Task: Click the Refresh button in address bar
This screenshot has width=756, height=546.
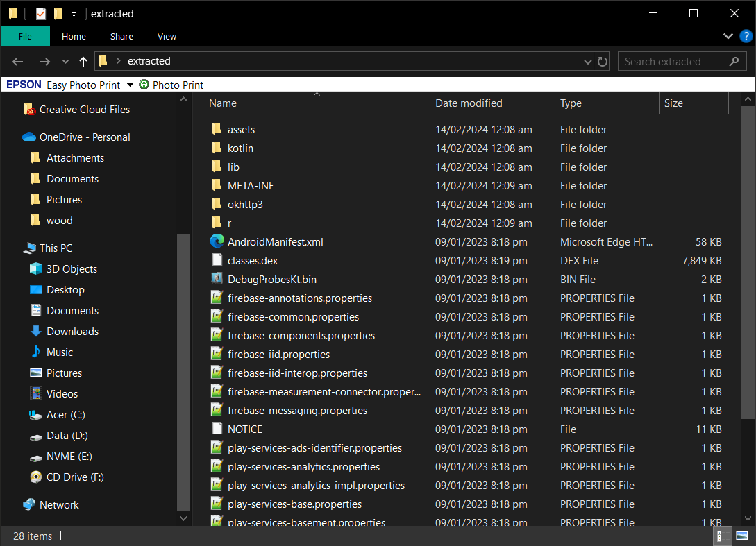Action: coord(603,61)
